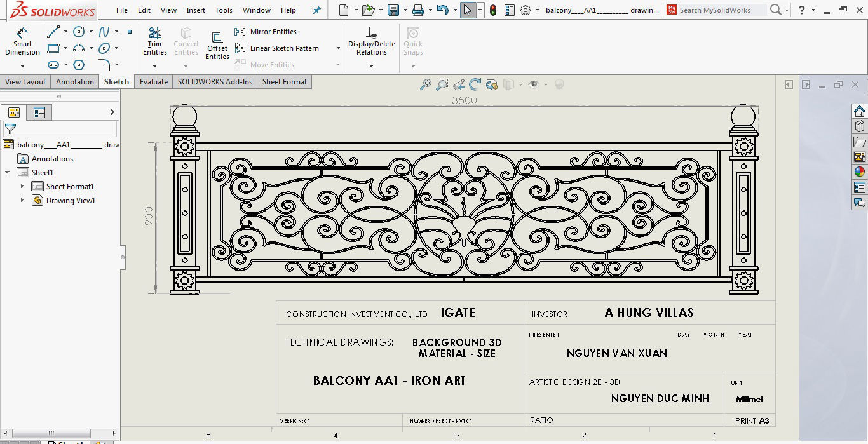
Task: Expand manager pane tabs chevron
Action: pos(112,112)
